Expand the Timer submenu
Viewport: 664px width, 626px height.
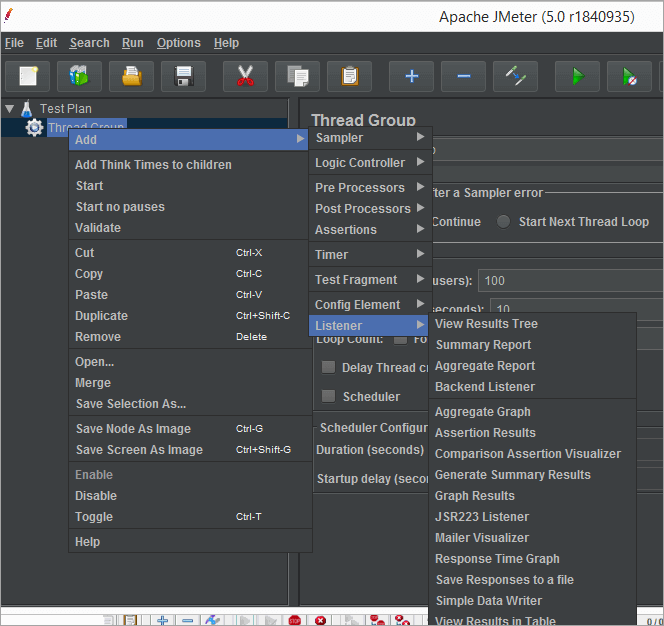click(x=370, y=255)
